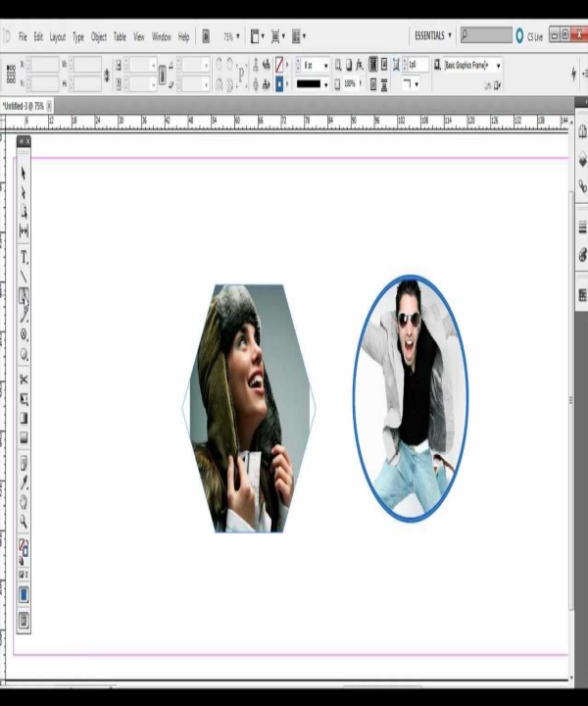Open the Color panel icon
The height and width of the screenshot is (706, 588).
(x=582, y=254)
